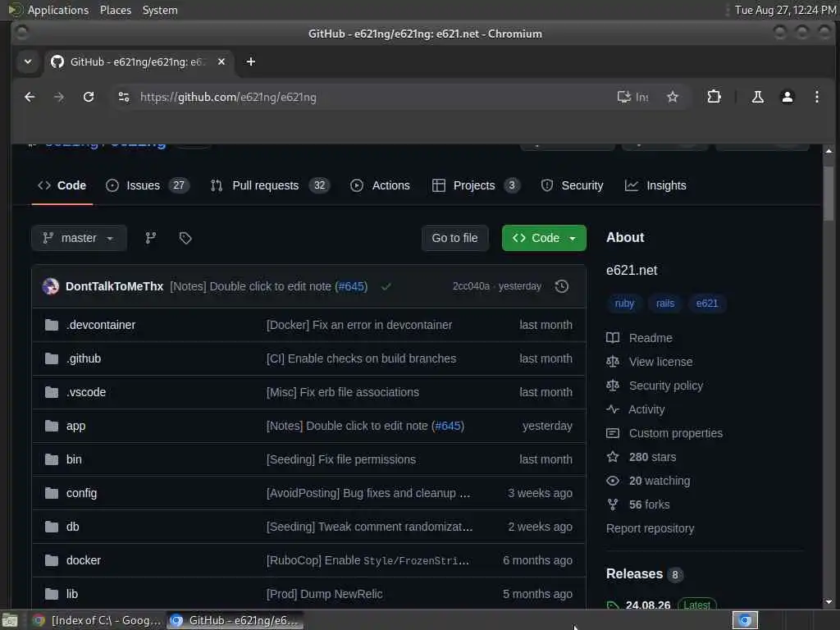Click the browser back arrow
The width and height of the screenshot is (840, 630).
coord(30,97)
